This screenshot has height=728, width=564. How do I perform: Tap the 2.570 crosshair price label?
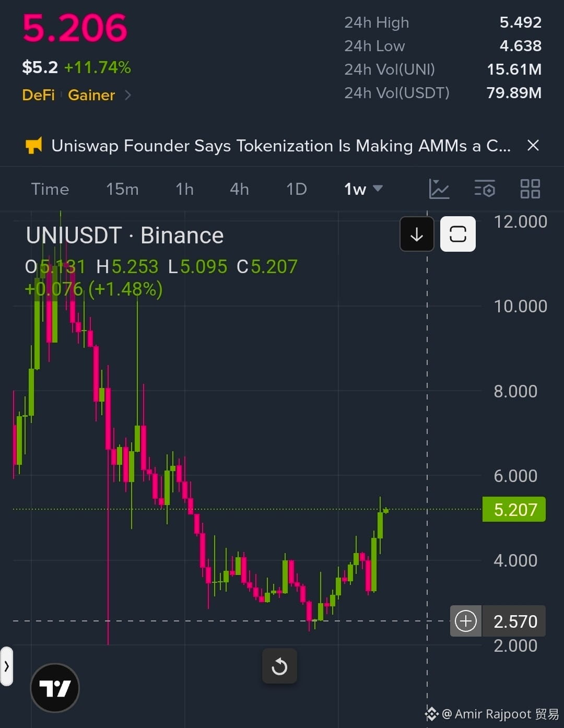coord(515,621)
